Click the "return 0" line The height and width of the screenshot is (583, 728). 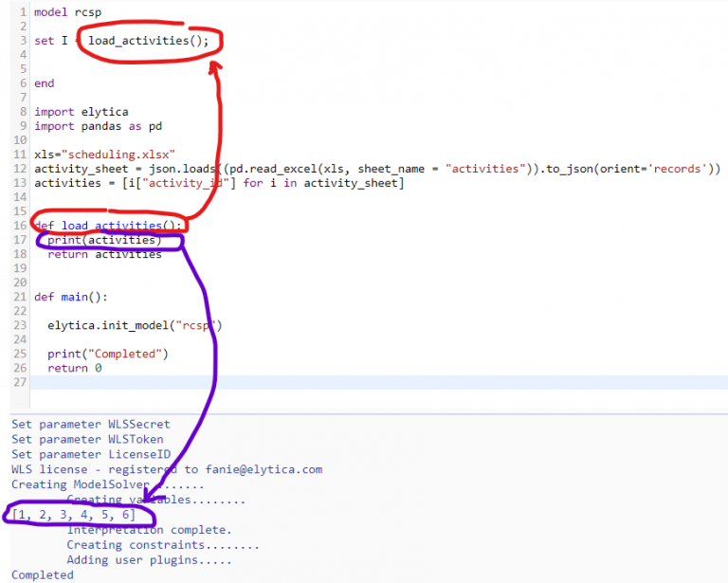(x=74, y=368)
